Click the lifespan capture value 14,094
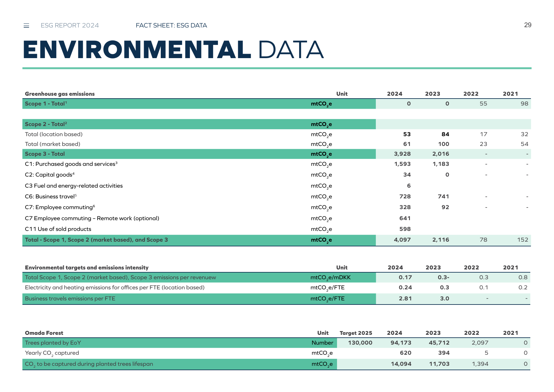Viewport: 554px width, 392px height. 401,364
